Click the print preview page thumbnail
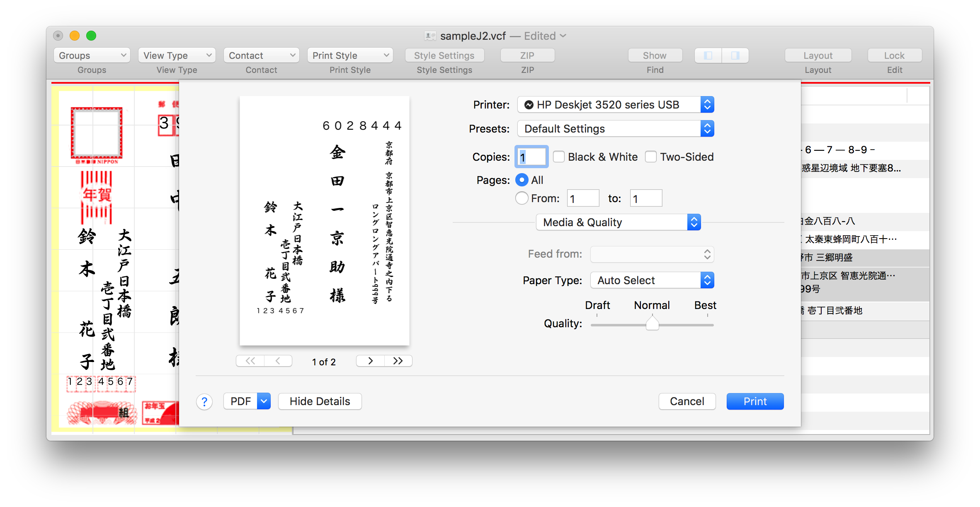This screenshot has width=980, height=507. pyautogui.click(x=325, y=221)
